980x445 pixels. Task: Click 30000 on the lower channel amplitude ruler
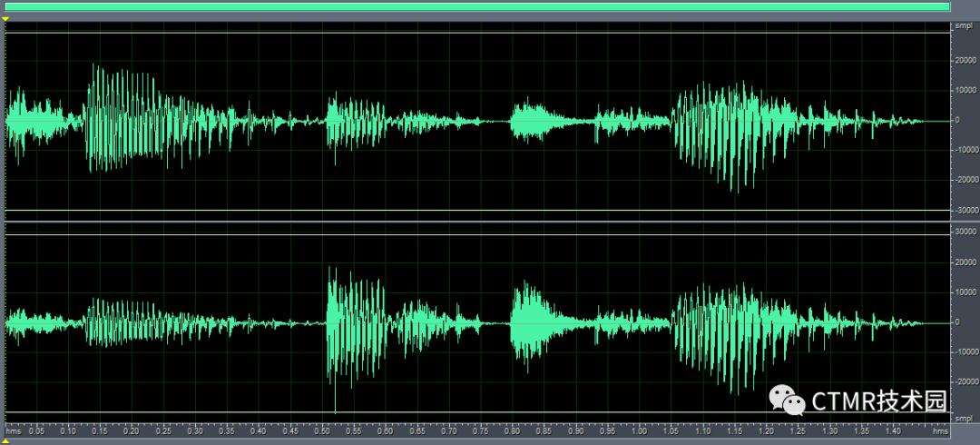966,232
